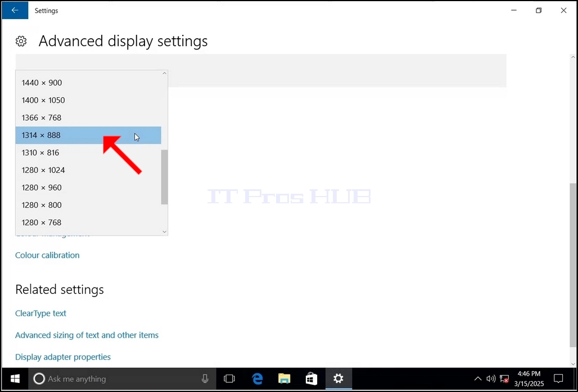The image size is (578, 392).
Task: Open the Windows Start menu
Action: point(15,379)
